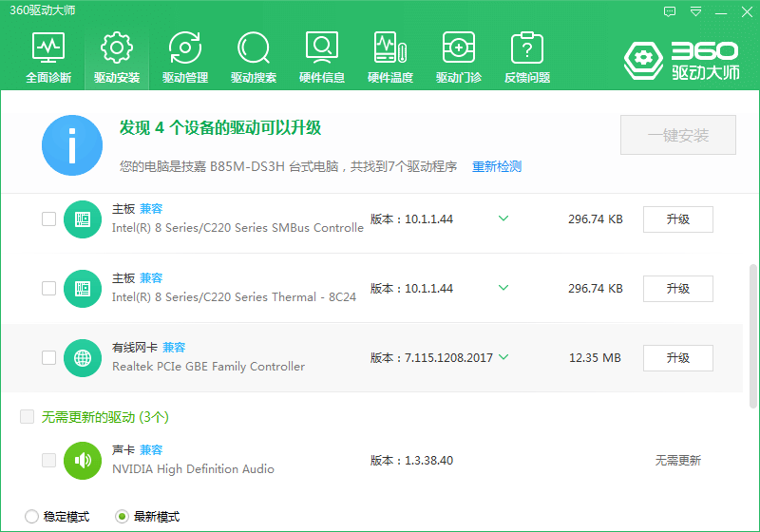Minimize the 360驱动大师 window
The height and width of the screenshot is (532, 760).
point(721,12)
